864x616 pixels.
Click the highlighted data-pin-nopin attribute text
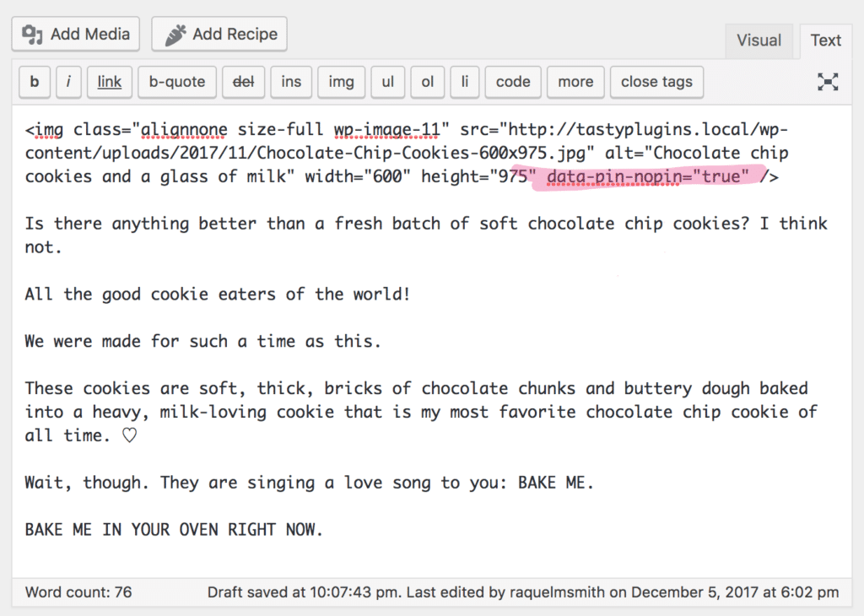[648, 176]
